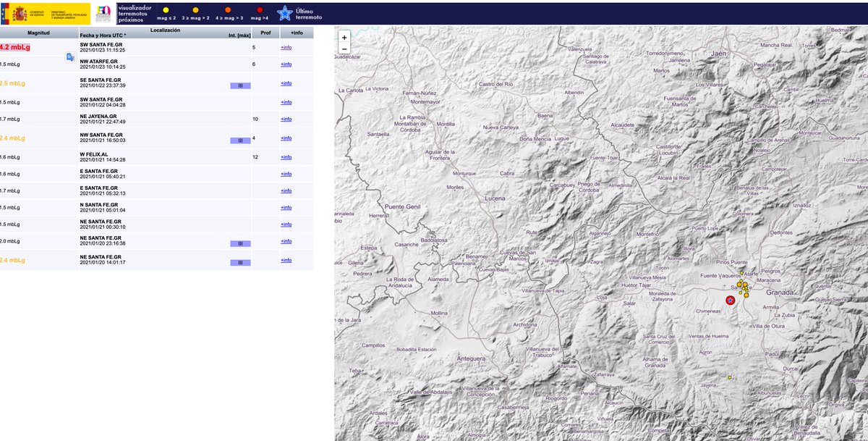Click the yellow mag ≤ 2 legend dot
This screenshot has width=868, height=441.
(x=166, y=10)
